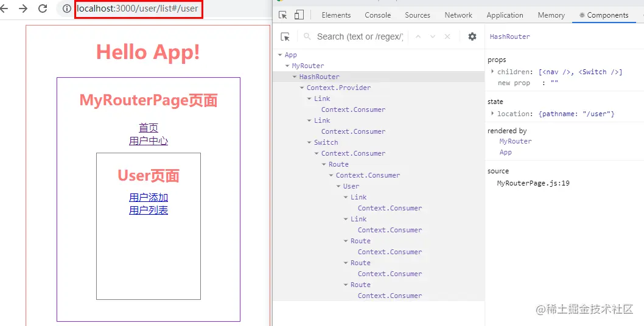Open the Network tab

click(458, 15)
